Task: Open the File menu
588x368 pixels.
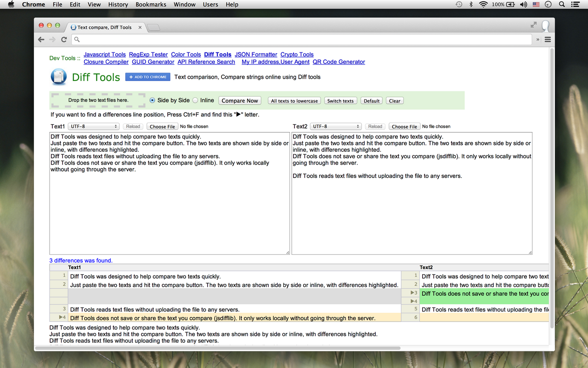Action: [57, 4]
